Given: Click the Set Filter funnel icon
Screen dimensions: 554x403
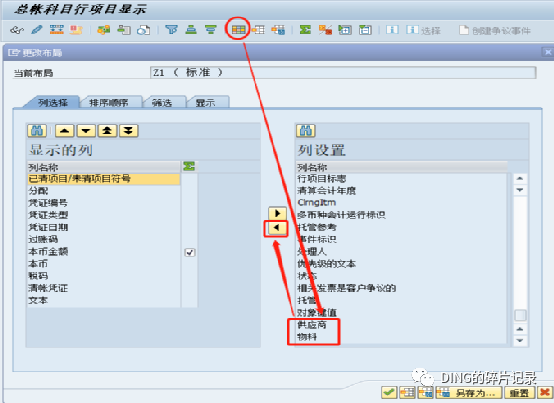Looking at the screenshot, I should pos(172,30).
